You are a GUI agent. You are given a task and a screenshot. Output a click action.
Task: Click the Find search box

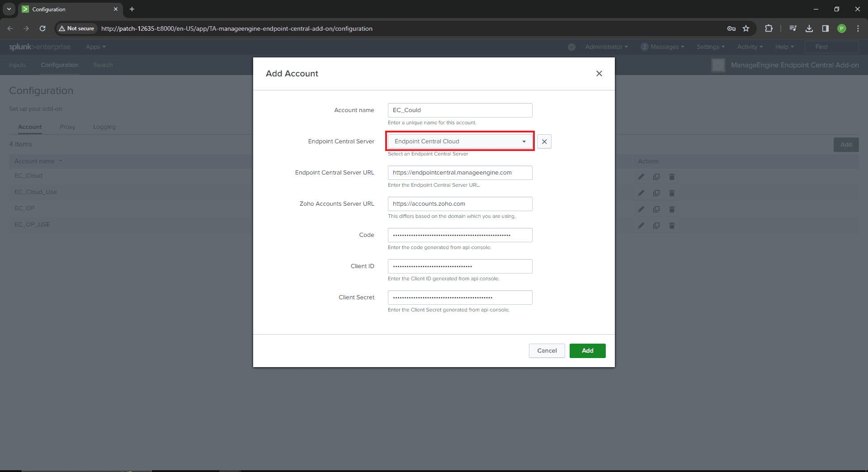831,47
